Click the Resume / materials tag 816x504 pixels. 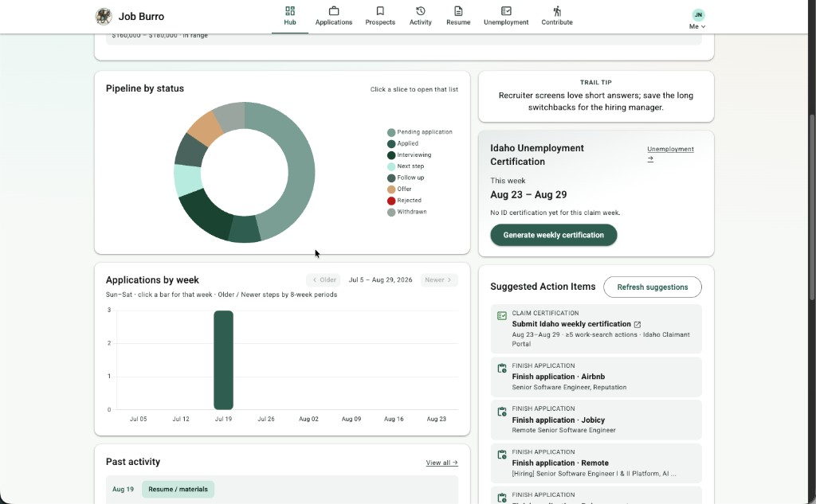pos(178,490)
